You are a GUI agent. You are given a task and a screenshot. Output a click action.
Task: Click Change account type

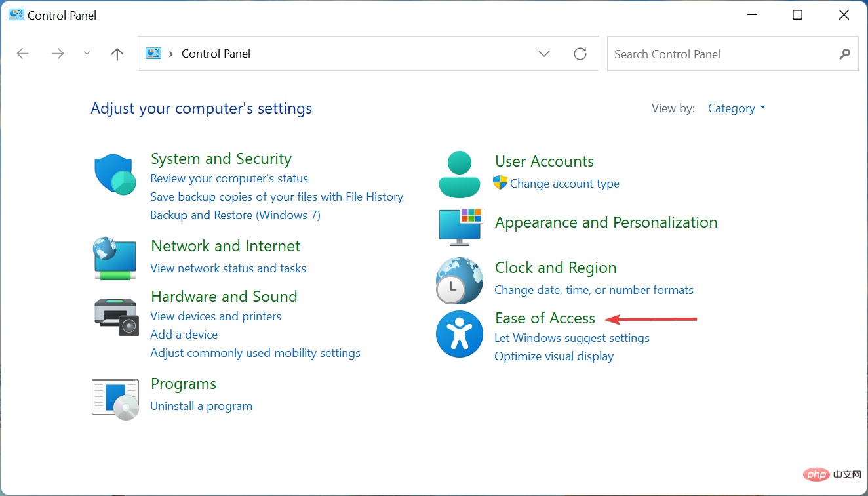564,184
